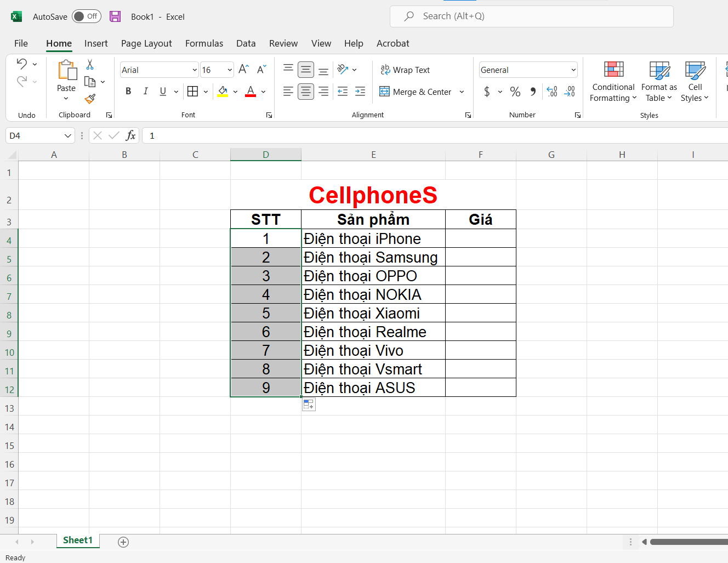The width and height of the screenshot is (728, 563).
Task: Click the Paste clipboard icon
Action: point(67,70)
